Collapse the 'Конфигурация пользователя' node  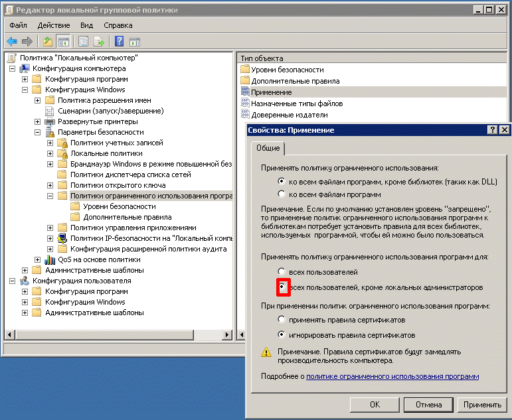(13, 281)
